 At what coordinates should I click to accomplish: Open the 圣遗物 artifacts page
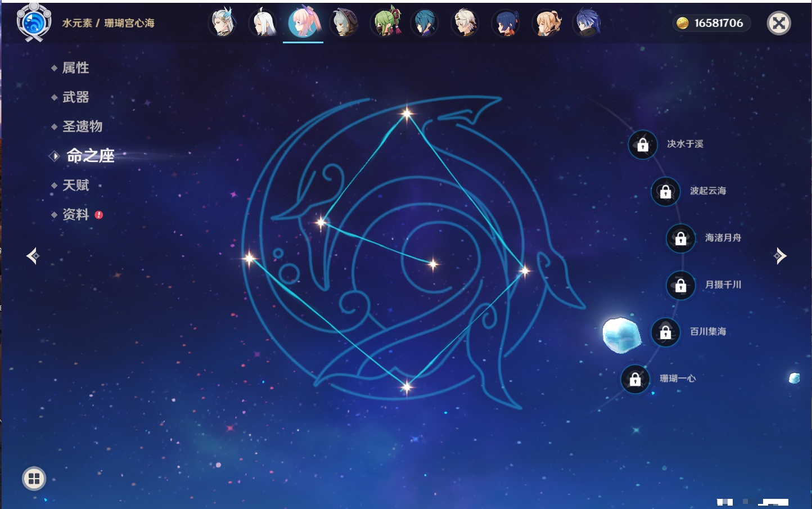[82, 127]
